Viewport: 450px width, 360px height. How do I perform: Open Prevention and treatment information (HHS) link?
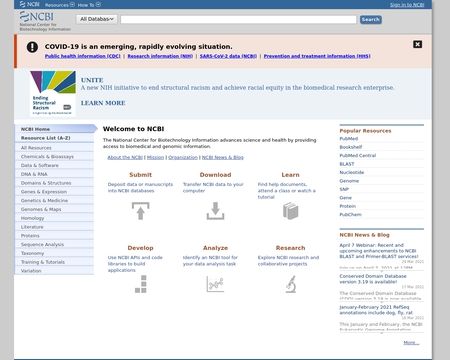(x=317, y=56)
